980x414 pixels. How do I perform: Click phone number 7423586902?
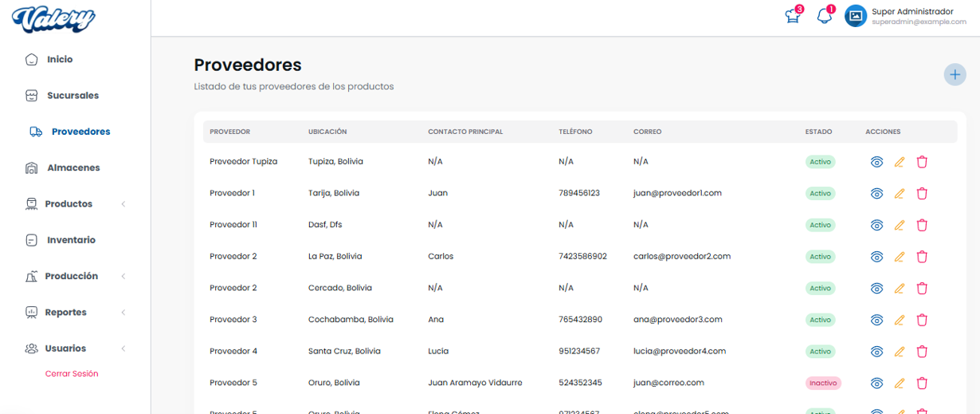pyautogui.click(x=582, y=257)
